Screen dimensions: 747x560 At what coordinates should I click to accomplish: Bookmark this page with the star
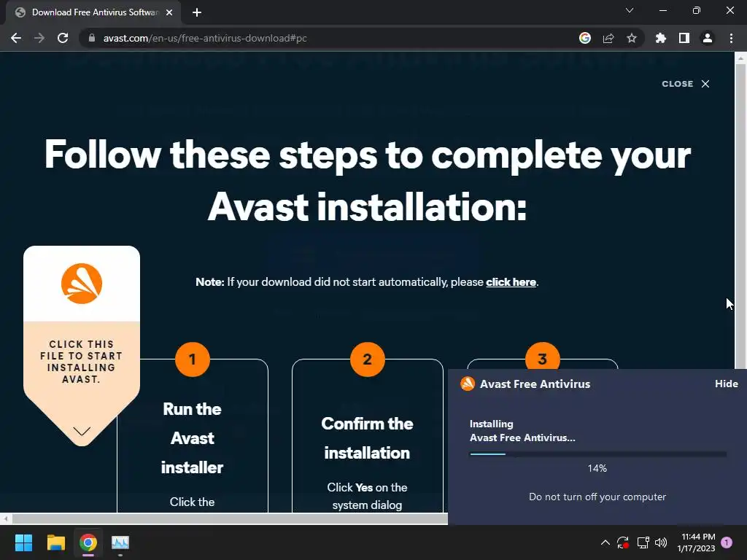pos(632,38)
